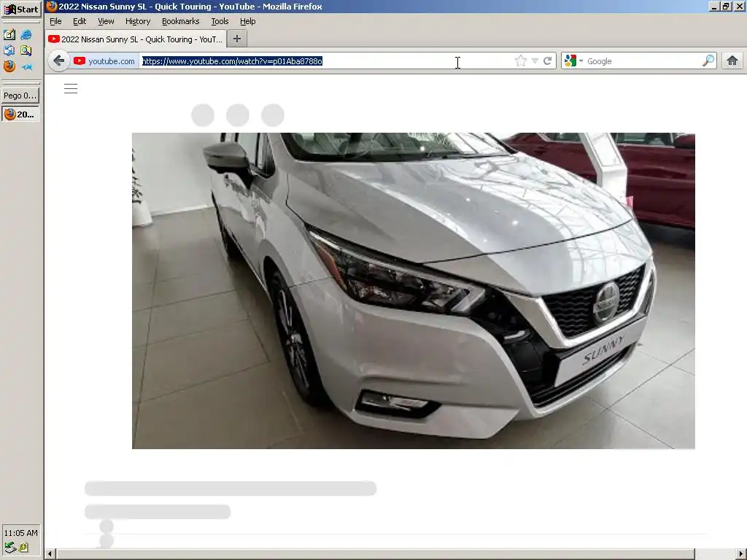
Task: Open the Windows Start menu
Action: (21, 9)
